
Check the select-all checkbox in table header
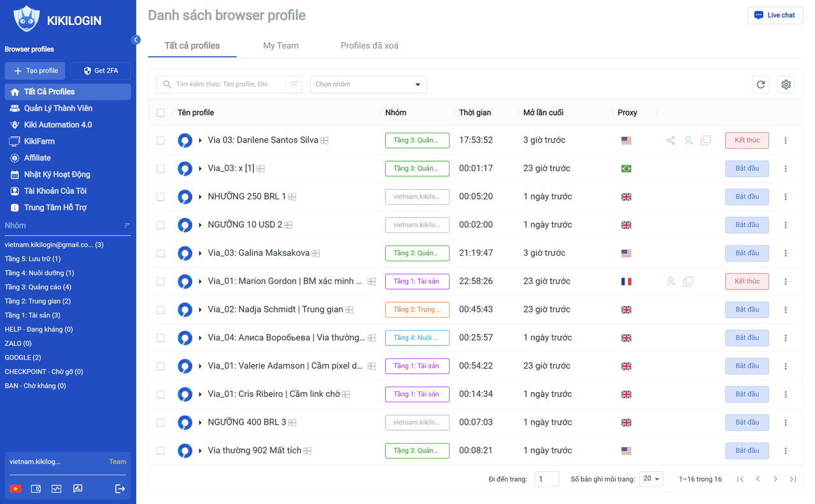click(160, 113)
